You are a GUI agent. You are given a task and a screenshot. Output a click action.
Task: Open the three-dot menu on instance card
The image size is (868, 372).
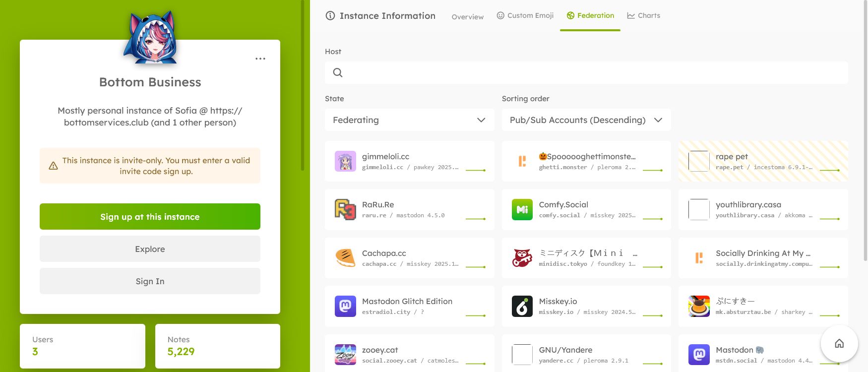[x=260, y=59]
